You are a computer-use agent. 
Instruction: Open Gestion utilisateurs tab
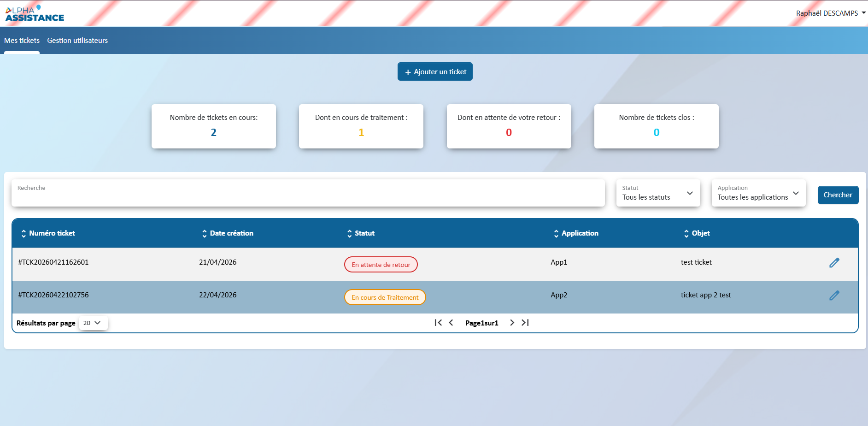pos(77,41)
